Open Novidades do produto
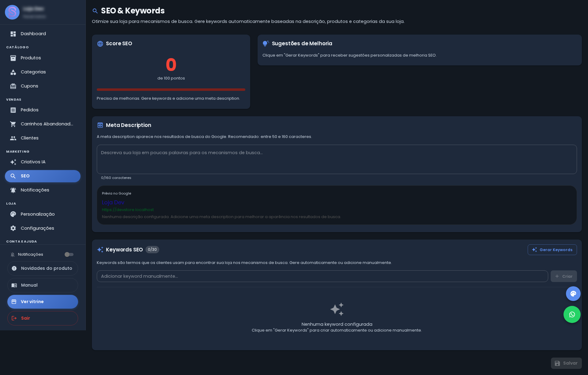The width and height of the screenshot is (588, 375). [43, 268]
